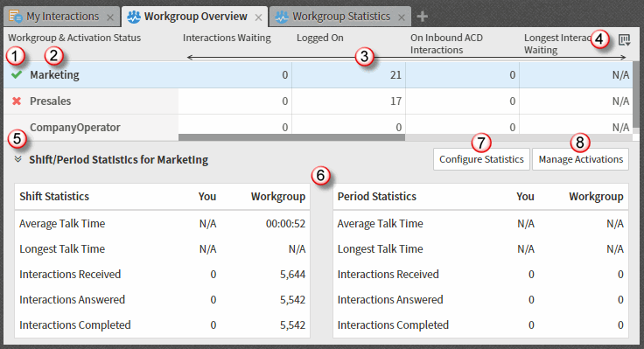The height and width of the screenshot is (349, 644).
Task: Add a new view with plus icon
Action: click(423, 17)
